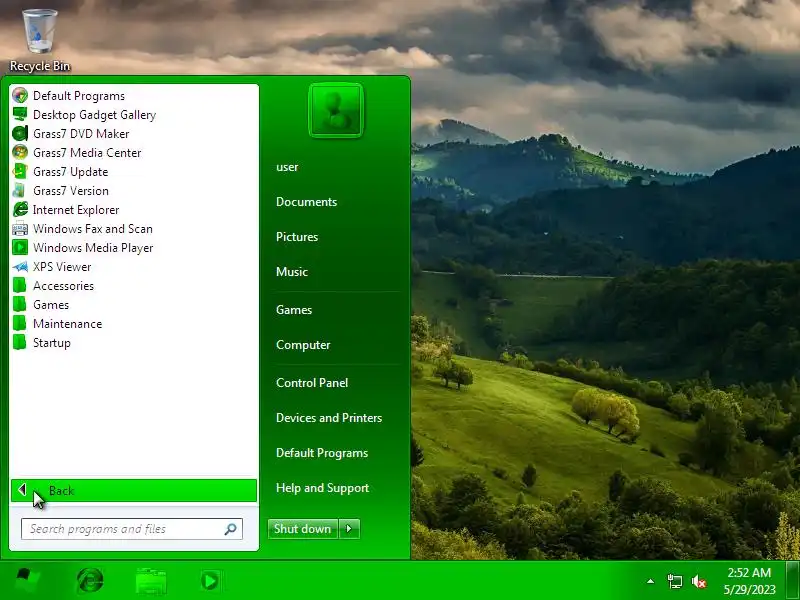Image resolution: width=800 pixels, height=600 pixels.
Task: Show hidden tray icons arrow
Action: (651, 581)
